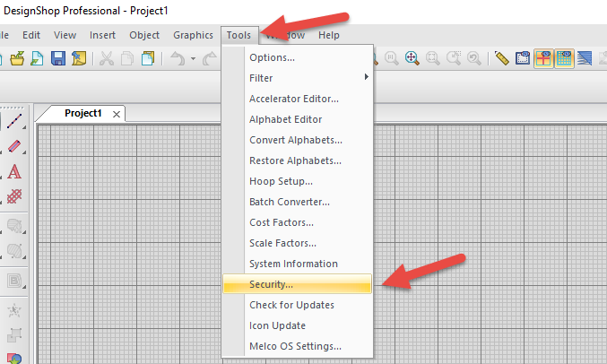Open the Object menu

pos(144,35)
